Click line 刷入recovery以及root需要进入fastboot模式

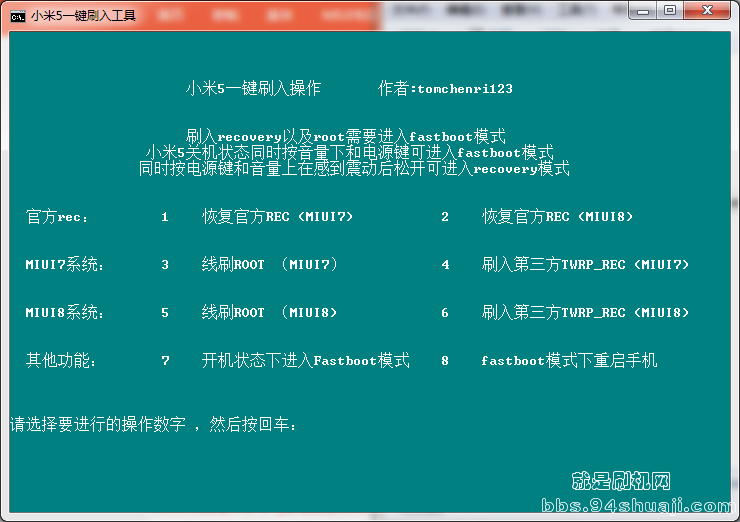tap(345, 136)
